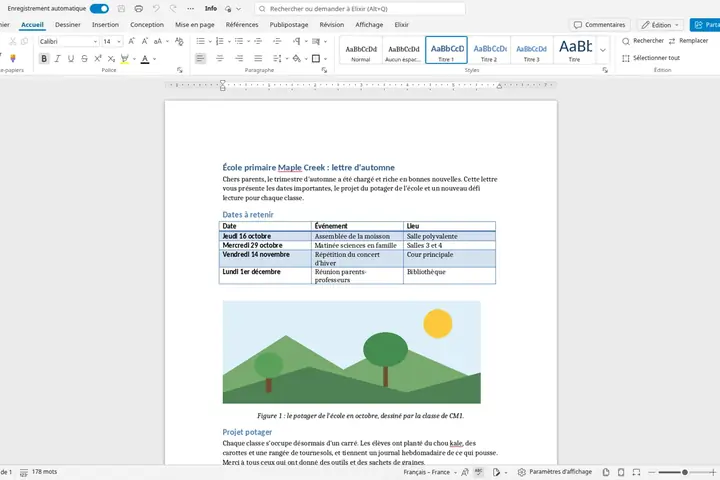Switch to print layout view icon
The image size is (720, 480).
pyautogui.click(x=621, y=472)
